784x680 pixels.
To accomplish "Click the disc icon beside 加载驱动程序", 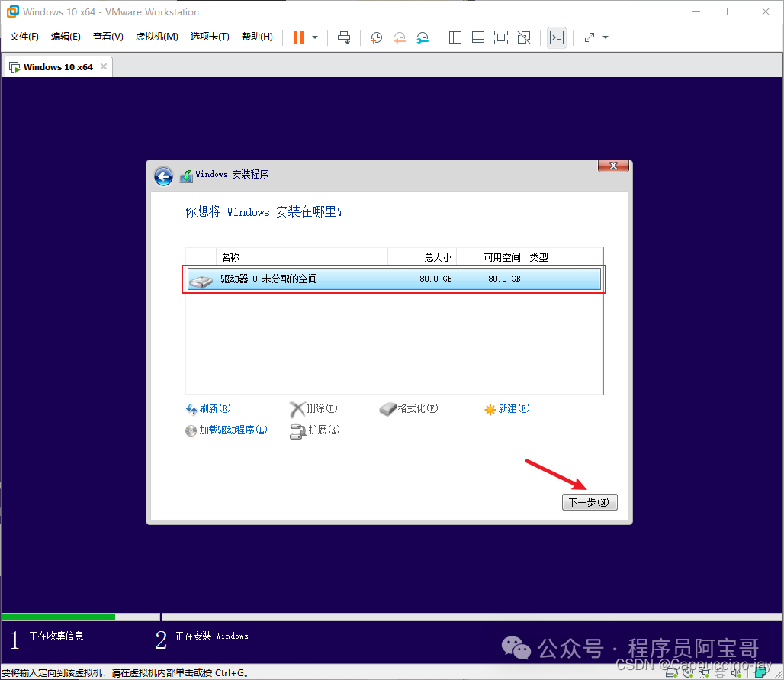I will point(191,430).
